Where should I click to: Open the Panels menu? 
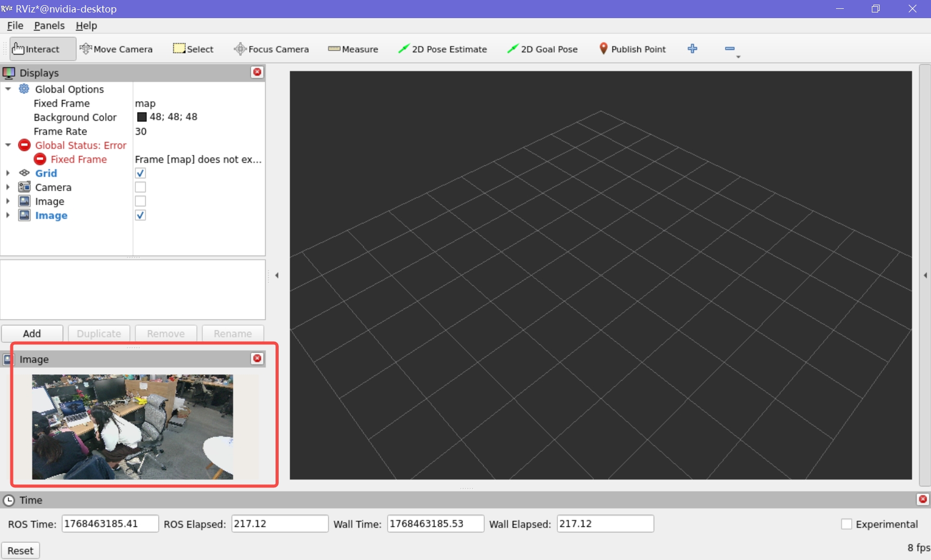click(x=49, y=25)
